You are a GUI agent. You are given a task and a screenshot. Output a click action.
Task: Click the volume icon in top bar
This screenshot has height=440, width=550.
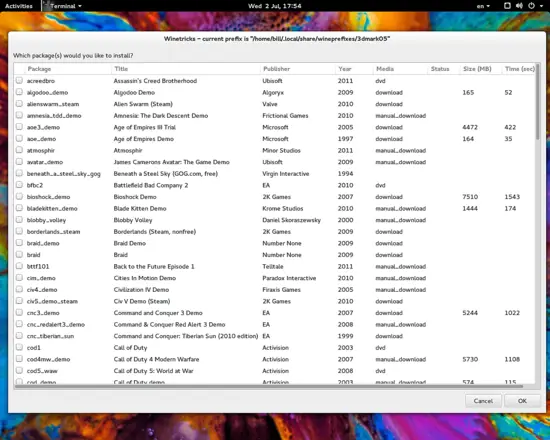tap(519, 6)
